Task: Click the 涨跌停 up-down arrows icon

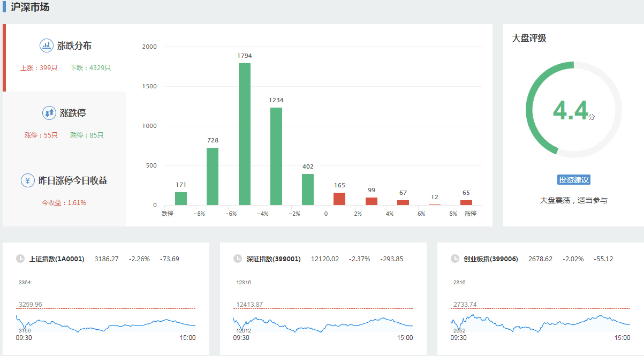Action: [x=49, y=113]
